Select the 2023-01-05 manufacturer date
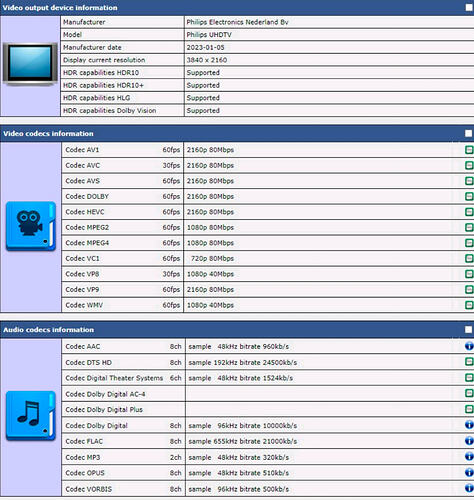This screenshot has height=500, width=474. [205, 47]
